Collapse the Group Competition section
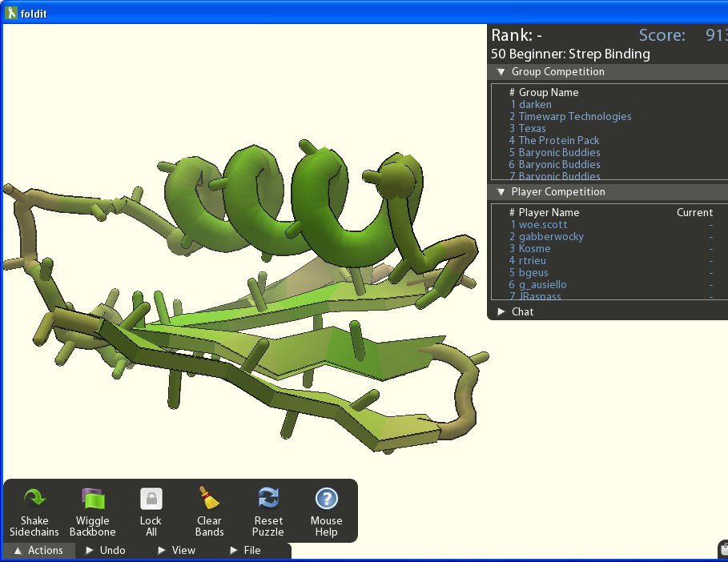Viewport: 728px width, 562px height. click(x=501, y=72)
